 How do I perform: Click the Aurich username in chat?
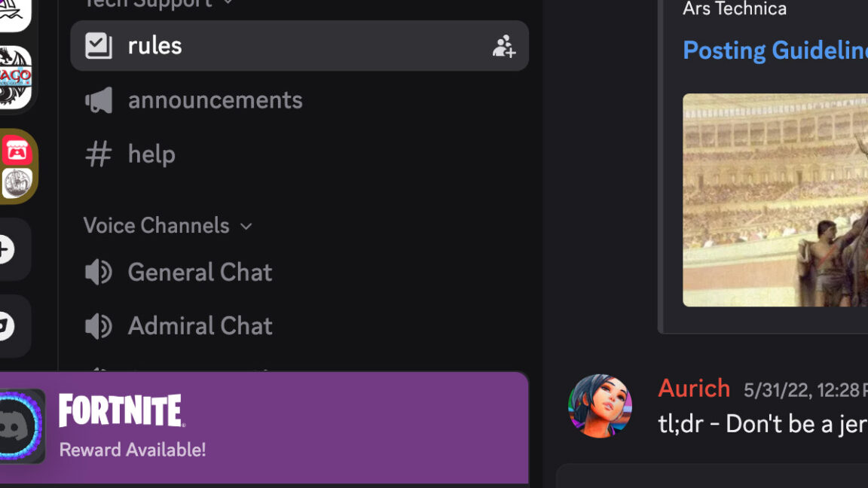(x=694, y=389)
